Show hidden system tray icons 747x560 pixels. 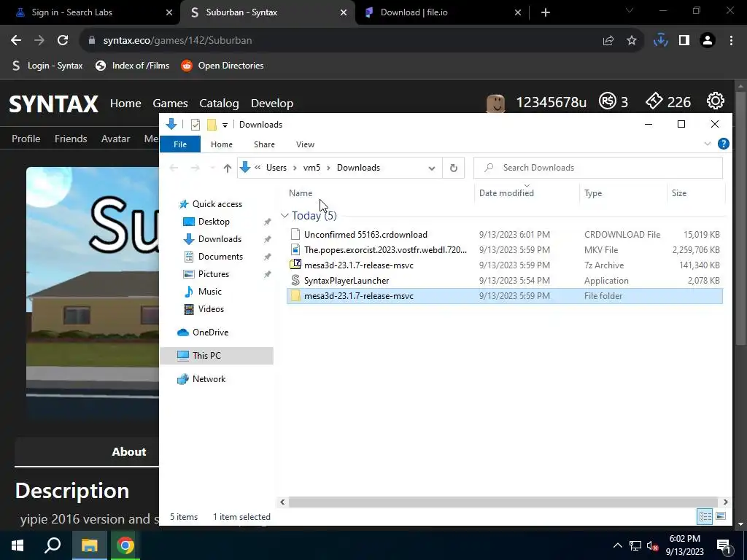coord(617,545)
